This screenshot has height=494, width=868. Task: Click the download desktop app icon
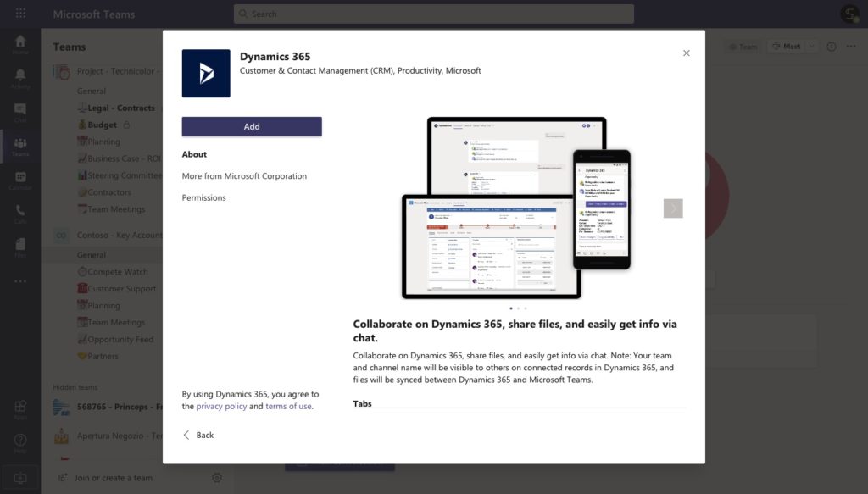[x=20, y=478]
